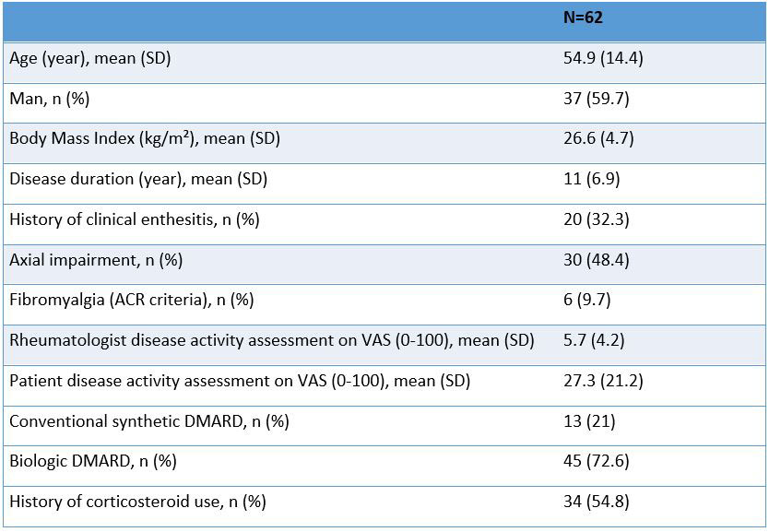The width and height of the screenshot is (769, 532).
Task: Click the value 5.7 (4.2)
Action: pos(594,340)
